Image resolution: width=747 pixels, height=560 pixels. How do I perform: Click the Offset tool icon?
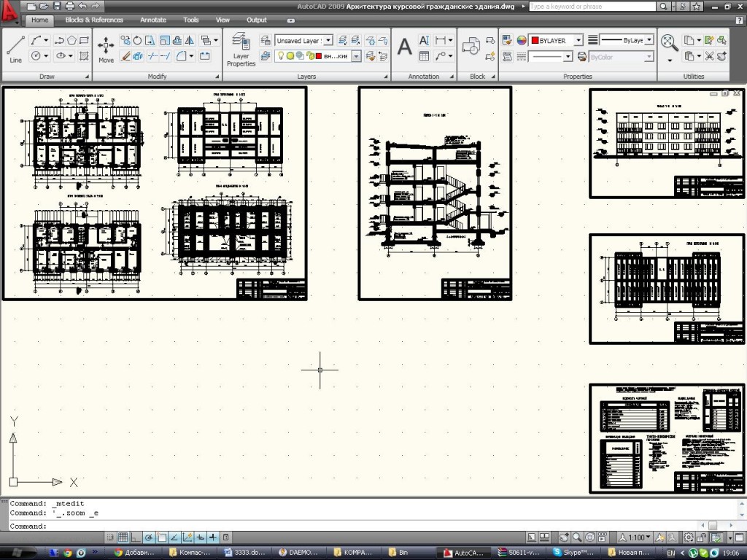point(177,41)
